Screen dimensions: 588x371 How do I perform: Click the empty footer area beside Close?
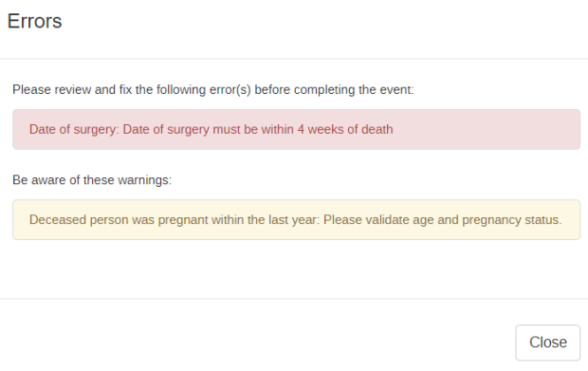coord(255,343)
